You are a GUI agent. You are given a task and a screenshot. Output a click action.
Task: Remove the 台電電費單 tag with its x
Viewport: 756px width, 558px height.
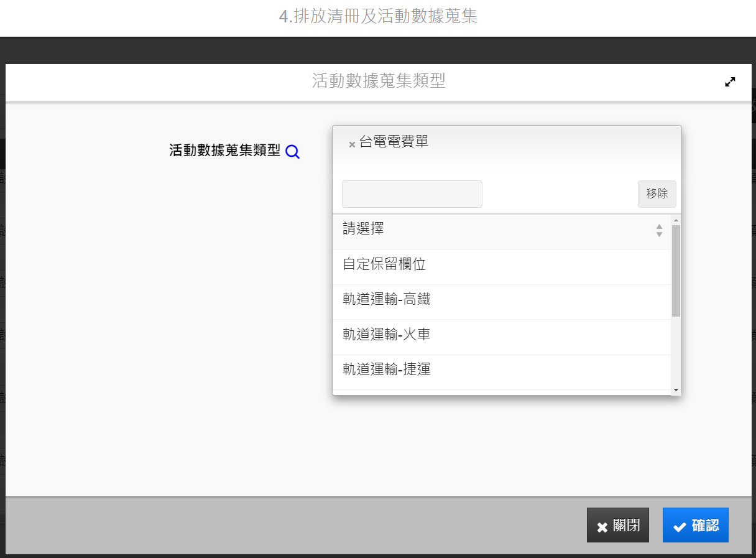point(352,144)
